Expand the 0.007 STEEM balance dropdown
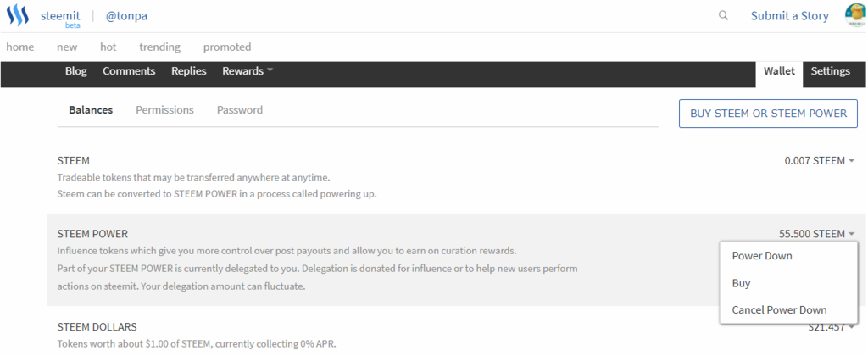 [820, 161]
